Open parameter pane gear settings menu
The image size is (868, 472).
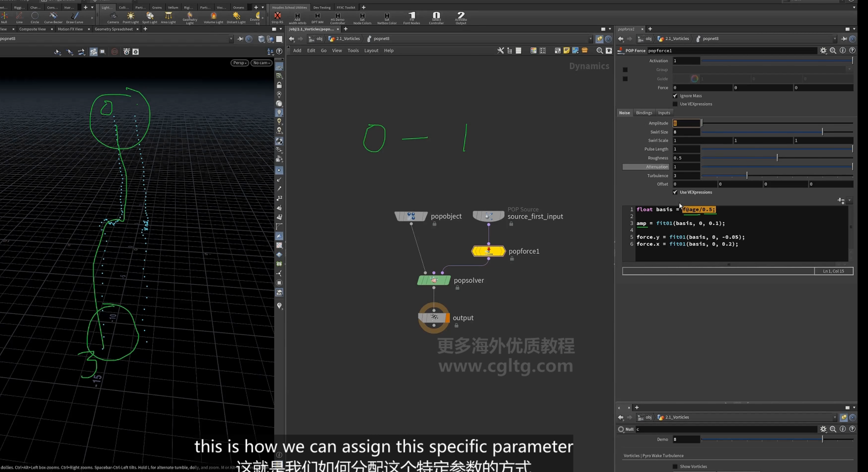click(x=823, y=51)
